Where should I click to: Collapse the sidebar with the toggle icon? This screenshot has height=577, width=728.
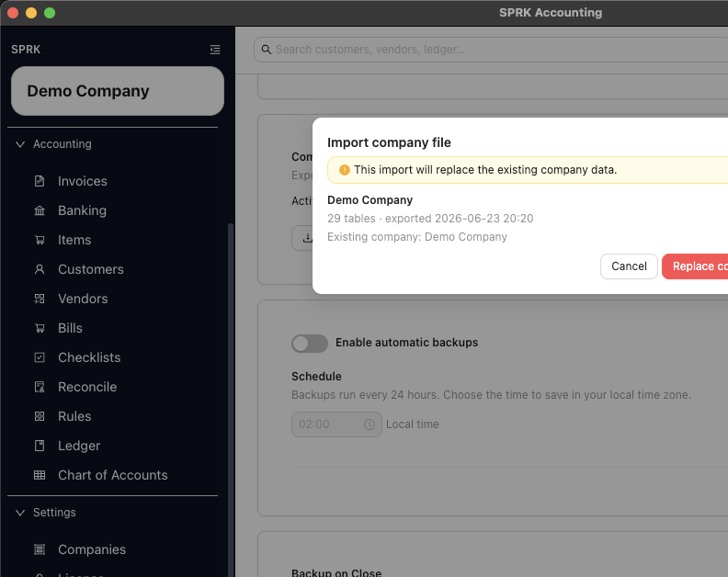click(215, 50)
